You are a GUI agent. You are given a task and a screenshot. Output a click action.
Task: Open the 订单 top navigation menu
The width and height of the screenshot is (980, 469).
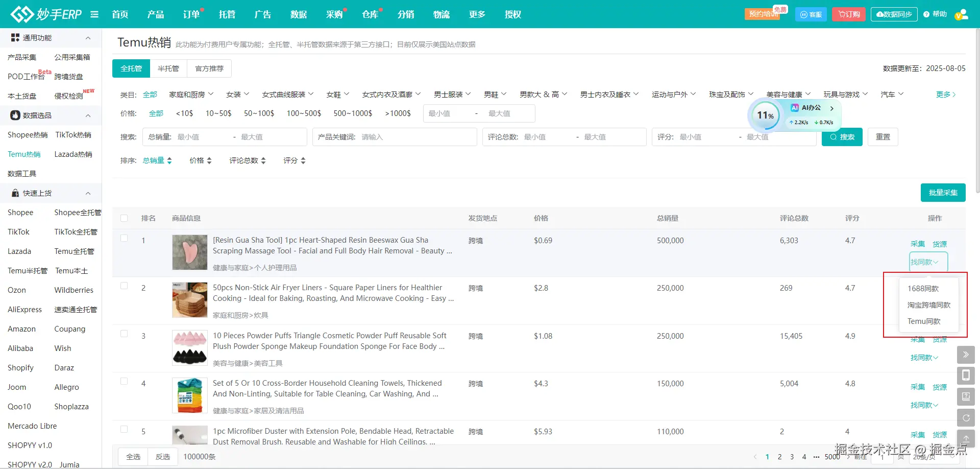tap(191, 14)
